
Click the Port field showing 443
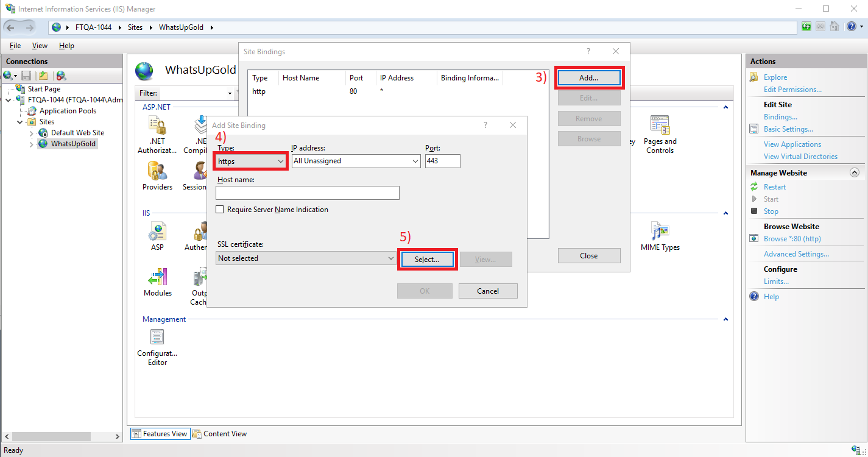point(443,161)
